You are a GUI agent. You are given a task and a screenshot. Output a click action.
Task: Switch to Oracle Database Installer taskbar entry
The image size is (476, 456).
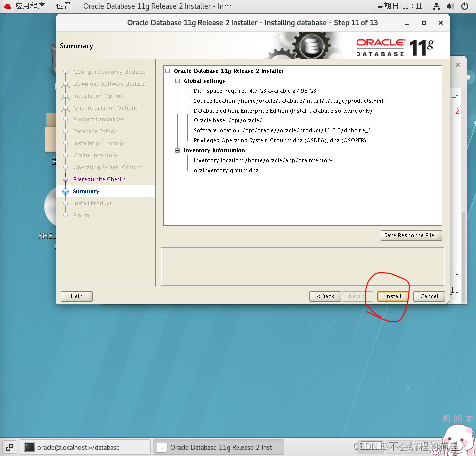click(219, 447)
